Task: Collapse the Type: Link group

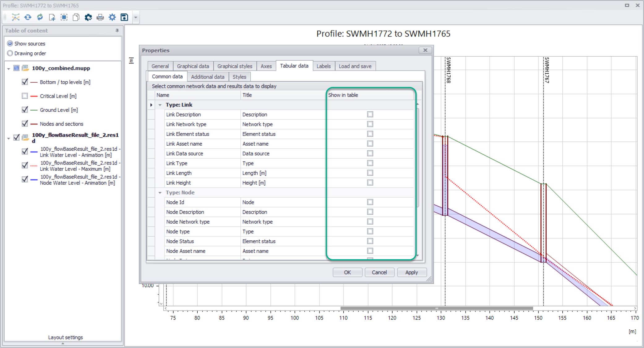Action: tap(160, 105)
